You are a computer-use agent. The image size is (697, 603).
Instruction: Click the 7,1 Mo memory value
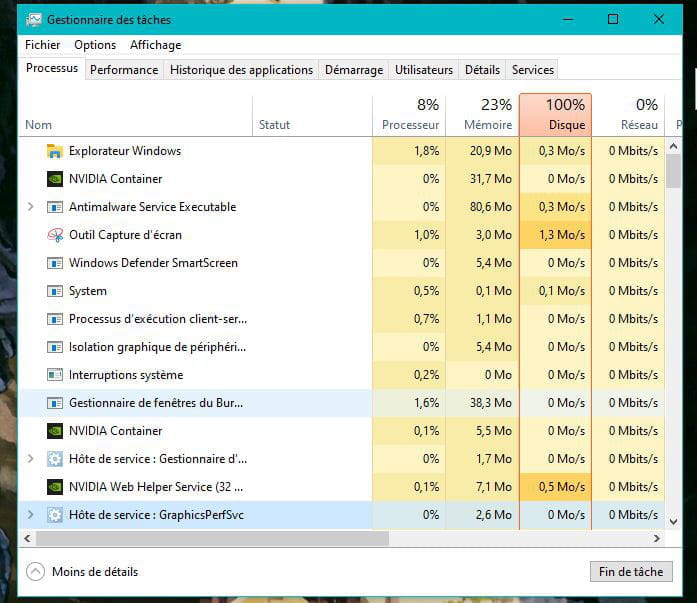493,487
